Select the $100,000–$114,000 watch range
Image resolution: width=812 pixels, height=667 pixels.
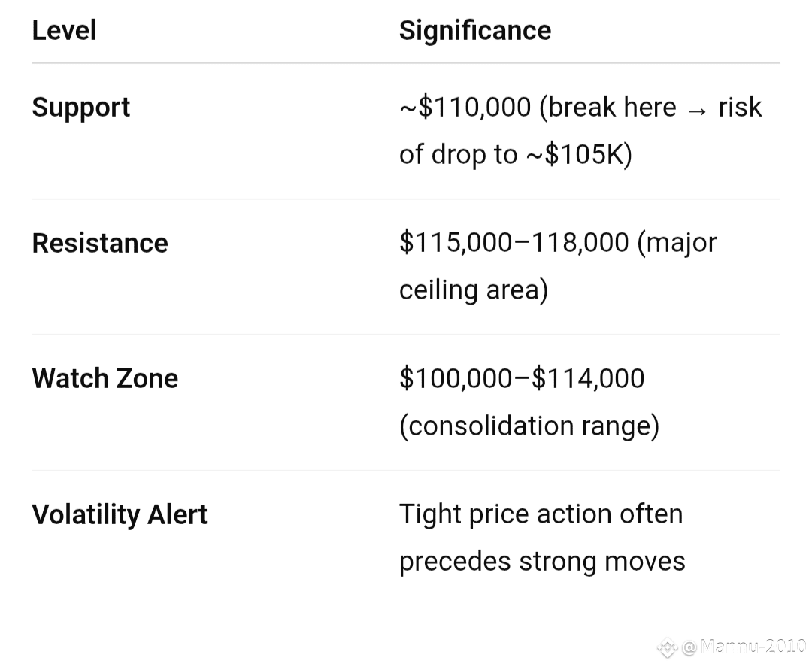pyautogui.click(x=522, y=378)
